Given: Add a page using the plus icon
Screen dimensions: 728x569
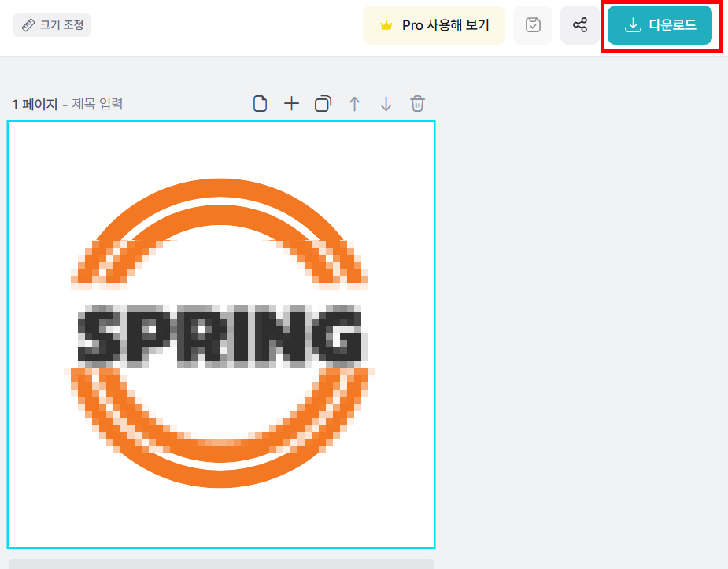Looking at the screenshot, I should pos(291,103).
